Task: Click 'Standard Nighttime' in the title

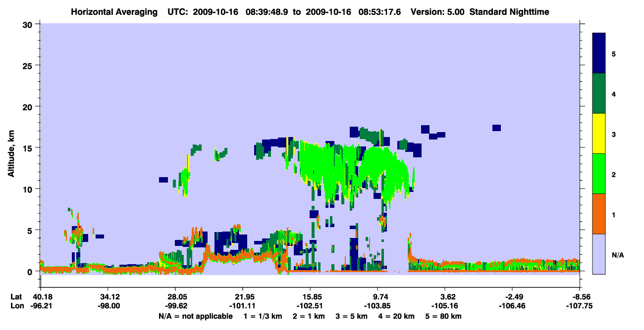Action: (x=510, y=11)
